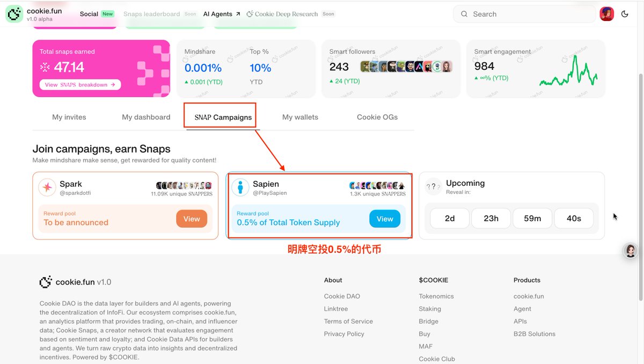Click the Spark campaign logo icon
The height and width of the screenshot is (364, 644).
pos(47,187)
